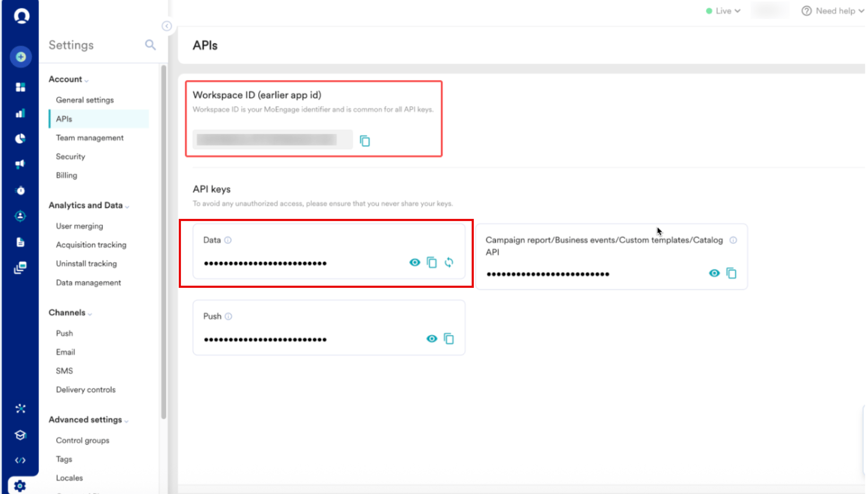This screenshot has width=868, height=494.
Task: Open the AI sparkle icon in sidebar
Action: click(x=21, y=409)
